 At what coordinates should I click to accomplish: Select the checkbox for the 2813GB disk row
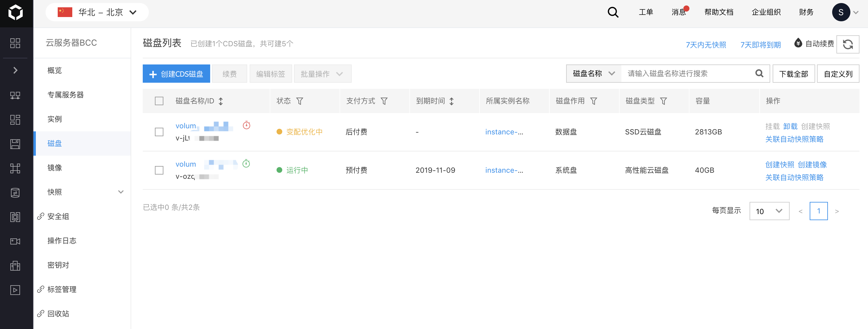(159, 132)
